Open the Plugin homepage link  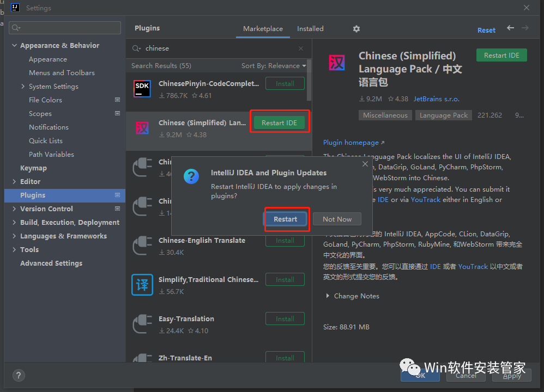point(353,143)
